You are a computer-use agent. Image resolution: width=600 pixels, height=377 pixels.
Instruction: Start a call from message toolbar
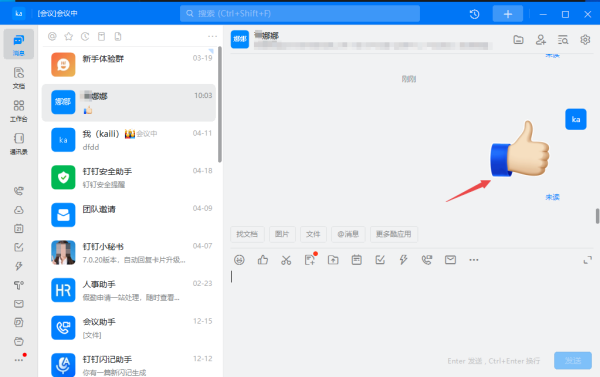427,260
